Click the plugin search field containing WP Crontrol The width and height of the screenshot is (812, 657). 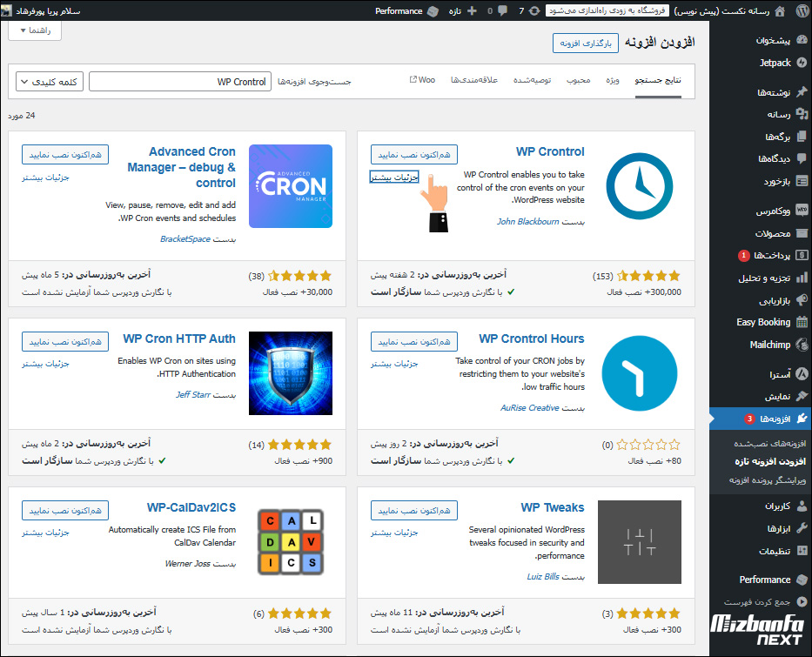(180, 82)
